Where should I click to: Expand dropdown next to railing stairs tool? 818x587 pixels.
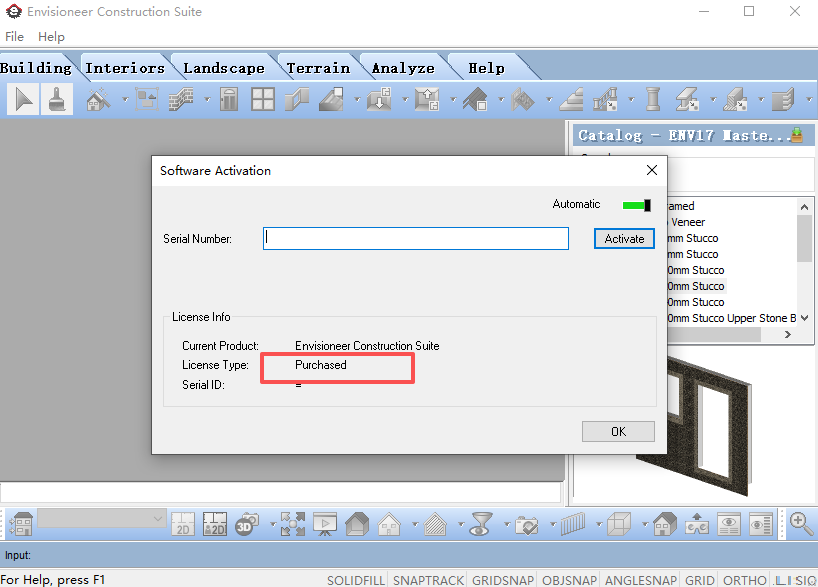(631, 99)
